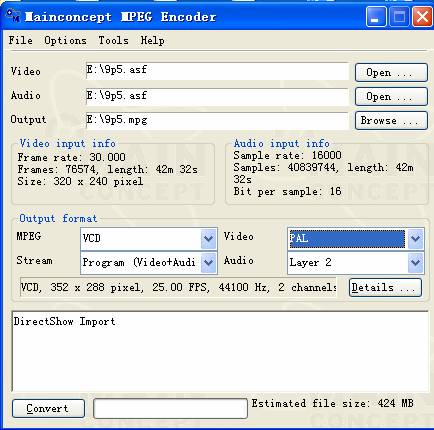
Task: Click the Video path input field
Action: [x=217, y=71]
